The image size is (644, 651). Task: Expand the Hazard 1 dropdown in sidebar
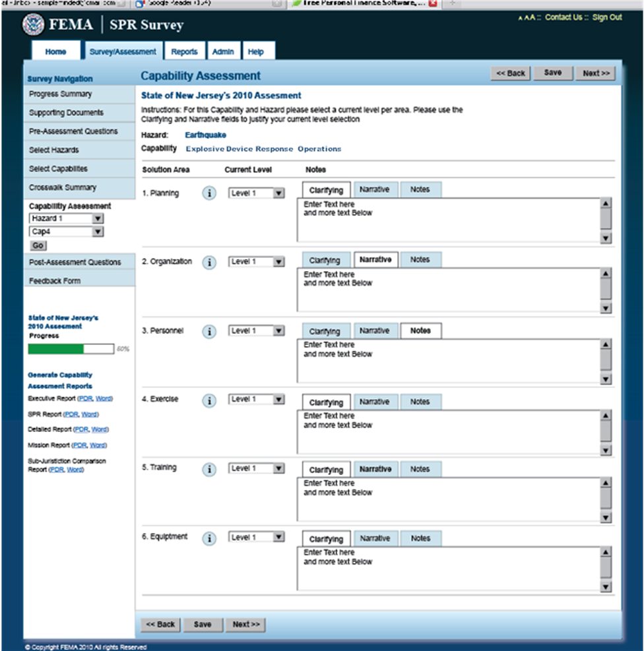pos(66,218)
